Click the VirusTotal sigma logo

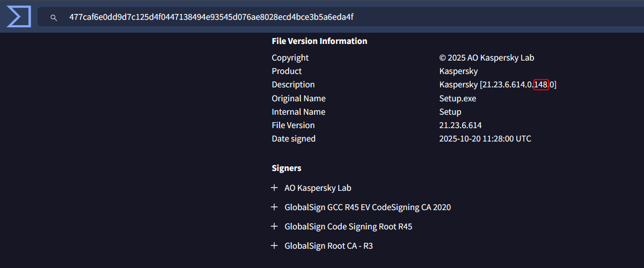18,17
